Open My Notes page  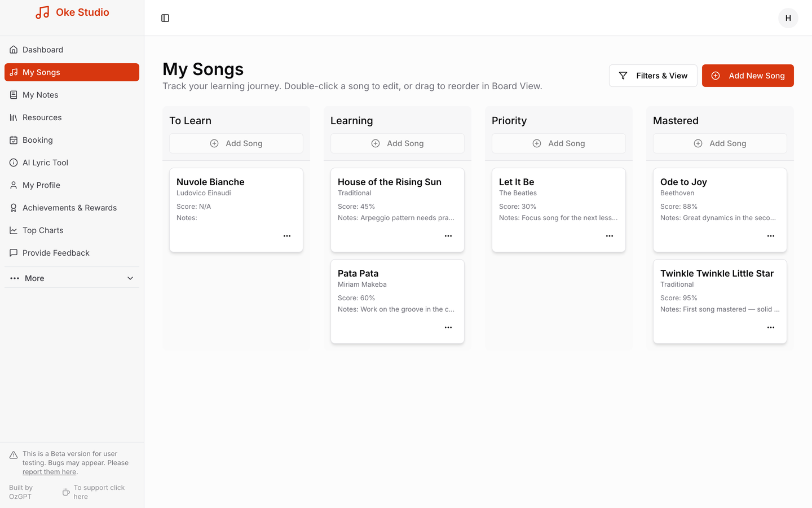coord(72,95)
